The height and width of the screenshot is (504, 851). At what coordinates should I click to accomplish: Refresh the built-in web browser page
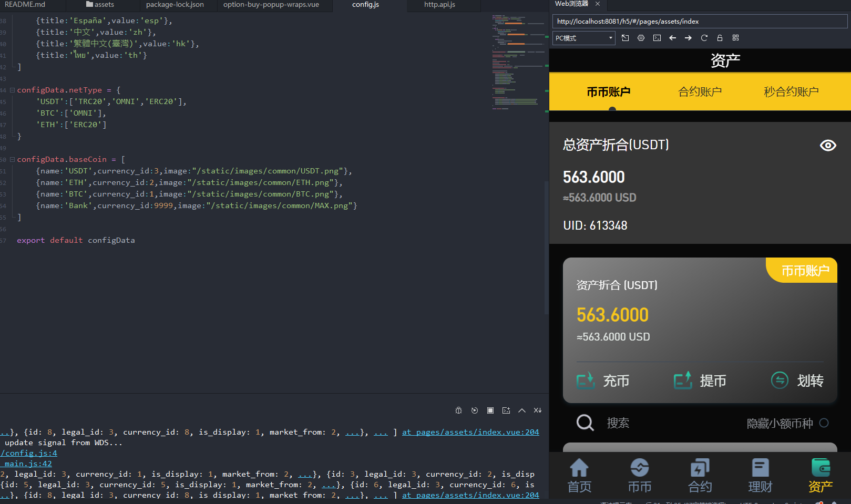coord(704,38)
